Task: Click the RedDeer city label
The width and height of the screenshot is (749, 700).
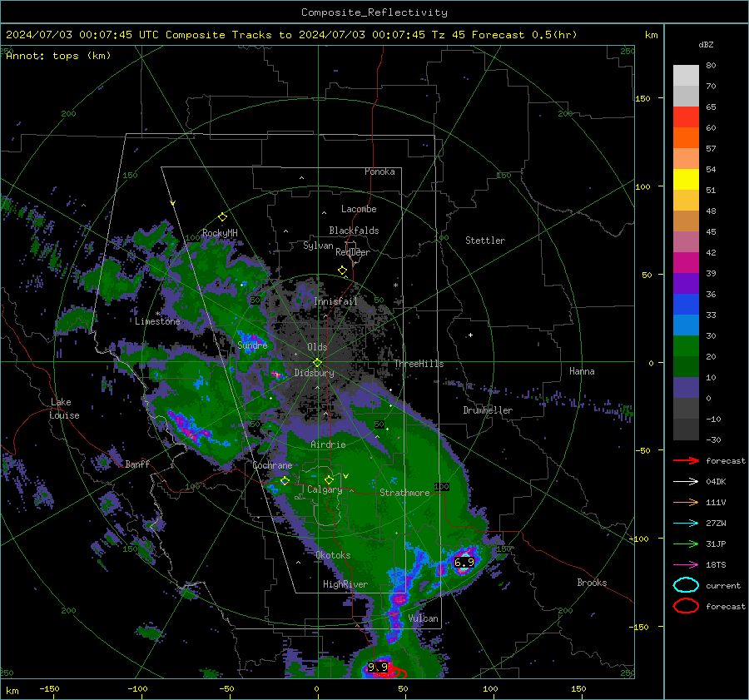Action: pyautogui.click(x=353, y=252)
